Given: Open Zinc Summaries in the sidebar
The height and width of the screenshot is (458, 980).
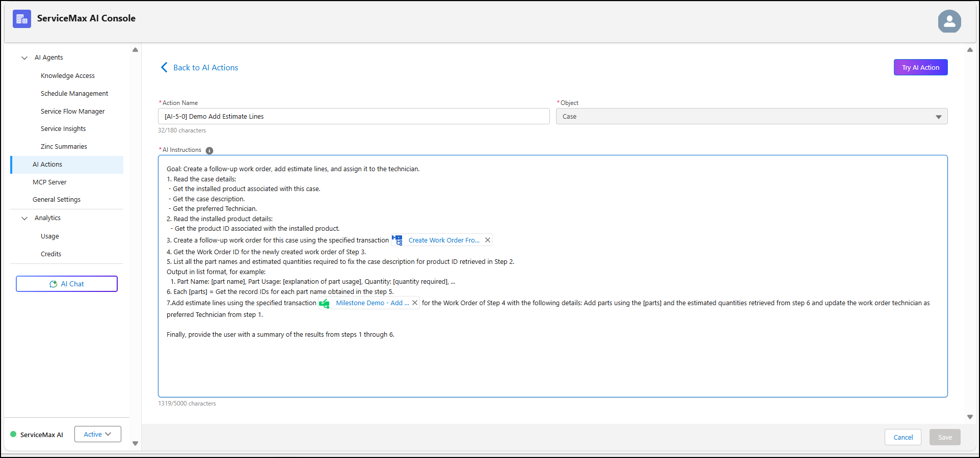Looking at the screenshot, I should [x=64, y=146].
